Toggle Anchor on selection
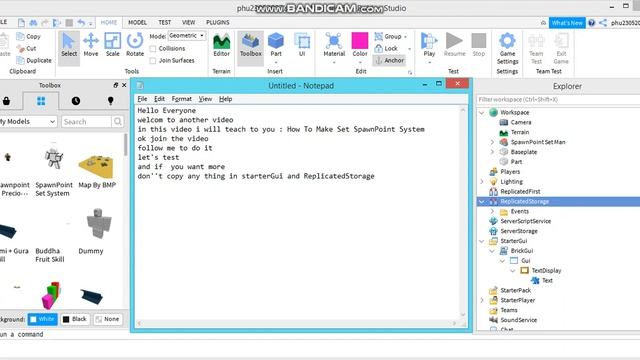The image size is (640, 360). click(389, 60)
